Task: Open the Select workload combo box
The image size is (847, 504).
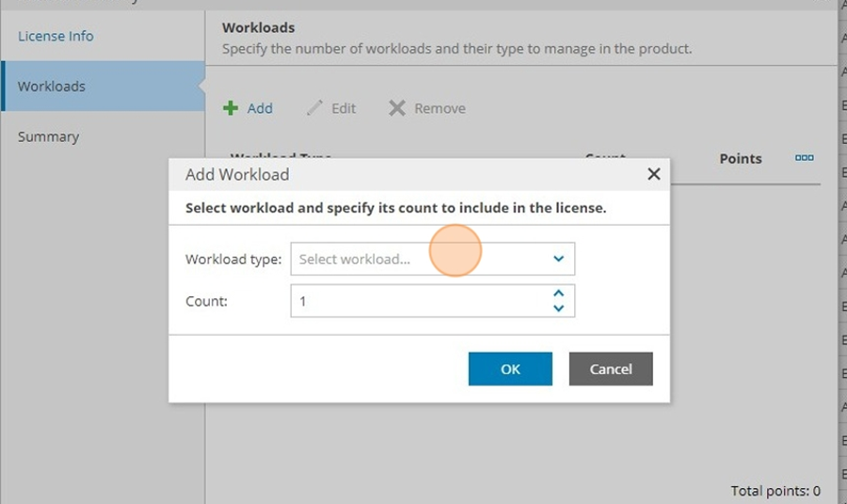Action: (433, 259)
